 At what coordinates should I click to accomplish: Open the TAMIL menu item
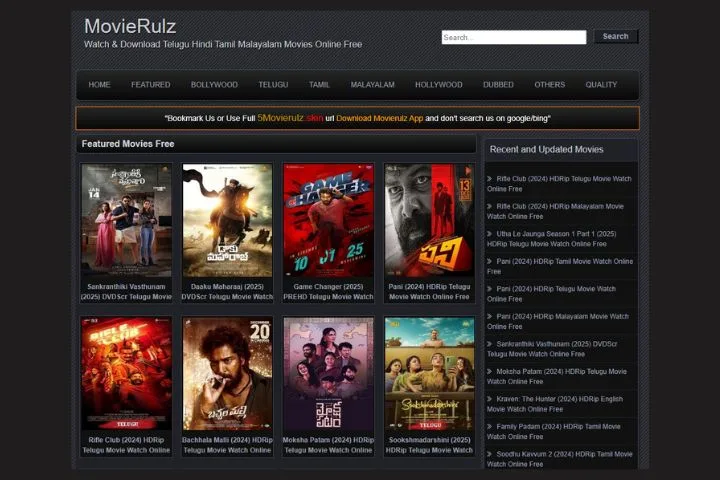[x=319, y=85]
